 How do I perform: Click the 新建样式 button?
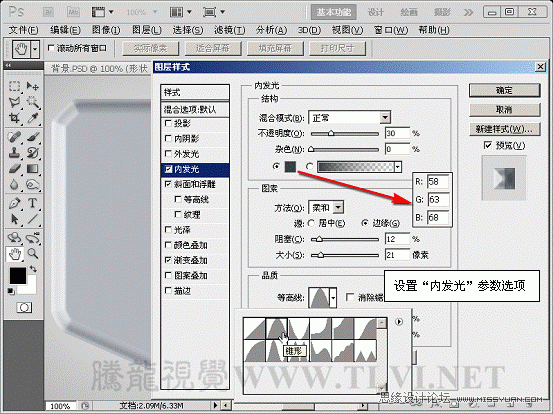coord(504,129)
